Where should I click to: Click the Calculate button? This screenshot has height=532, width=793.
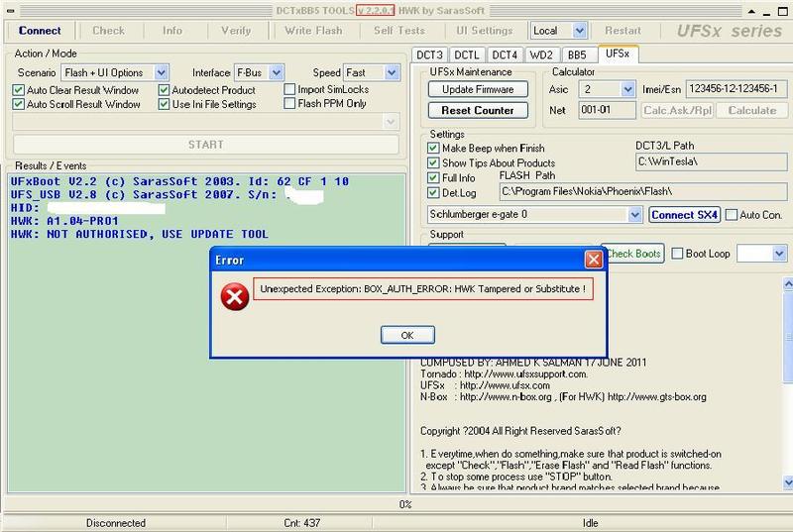(x=752, y=110)
